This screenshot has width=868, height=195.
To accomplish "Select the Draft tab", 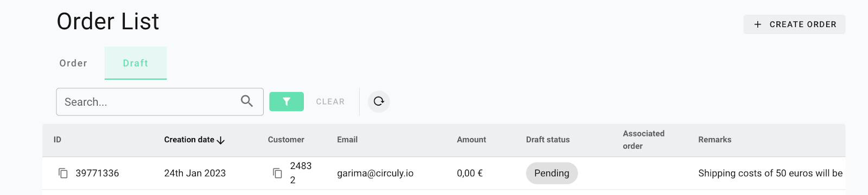I will [136, 63].
